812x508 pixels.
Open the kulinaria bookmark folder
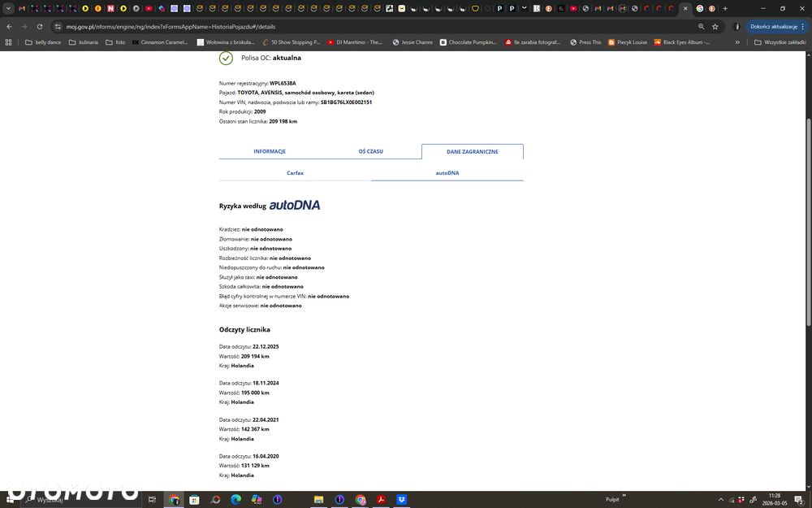pos(84,42)
